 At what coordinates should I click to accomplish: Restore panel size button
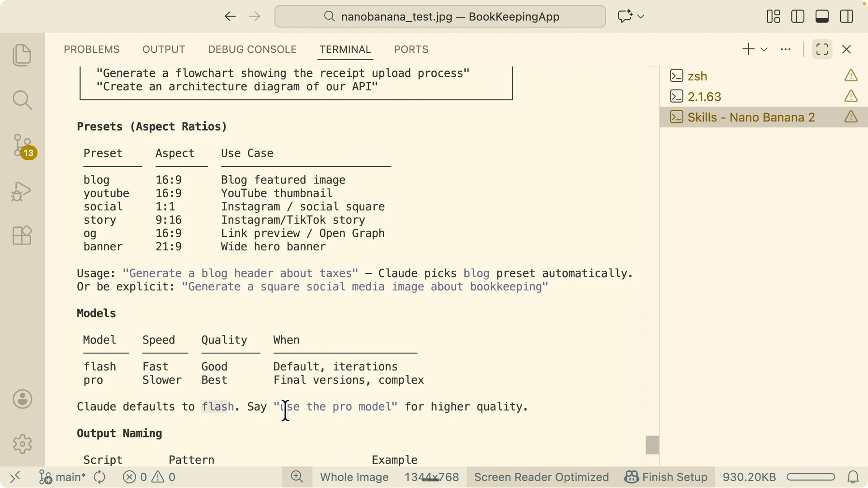coord(822,49)
